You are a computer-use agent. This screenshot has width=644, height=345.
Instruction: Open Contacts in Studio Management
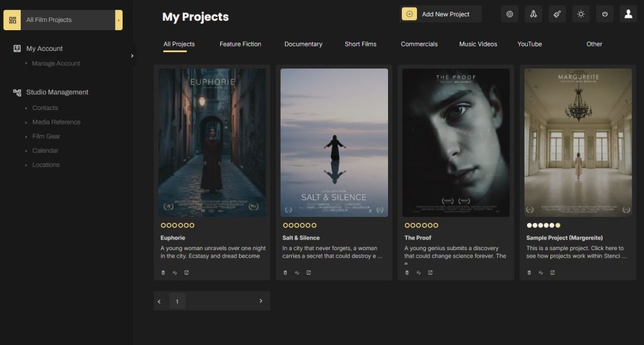(x=45, y=108)
